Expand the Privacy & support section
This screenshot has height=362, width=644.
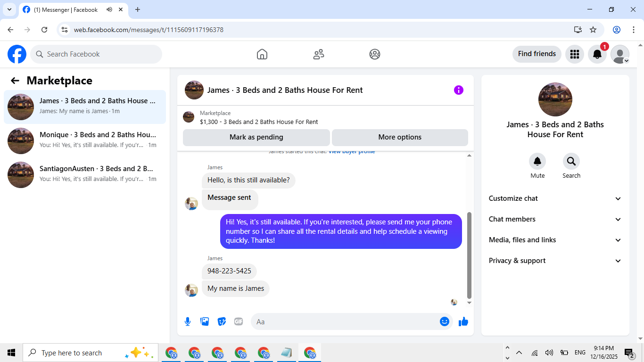555,261
